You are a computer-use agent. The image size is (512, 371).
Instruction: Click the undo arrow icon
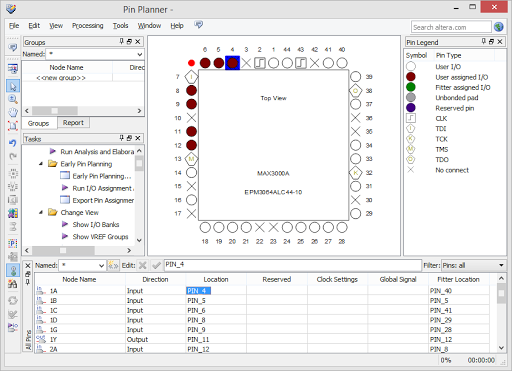point(13,143)
